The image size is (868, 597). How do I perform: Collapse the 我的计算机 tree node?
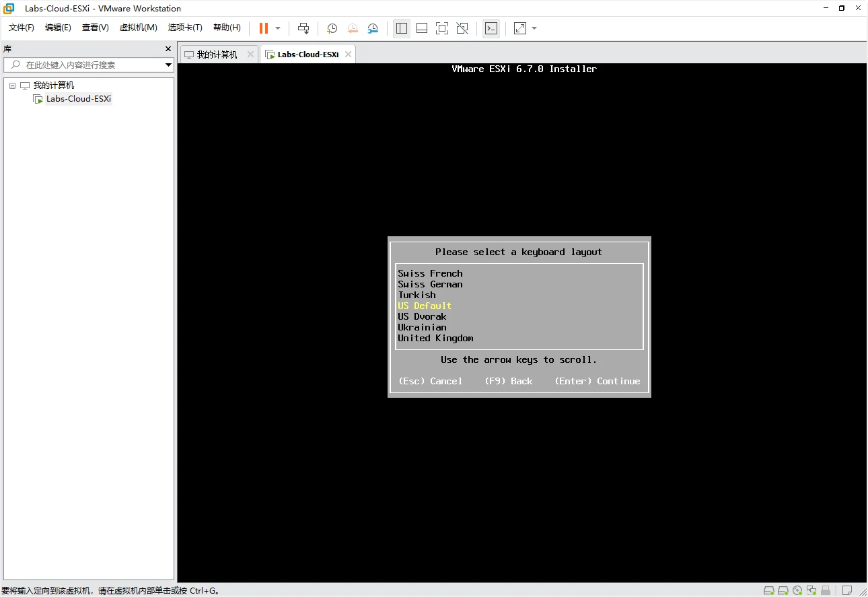click(12, 85)
